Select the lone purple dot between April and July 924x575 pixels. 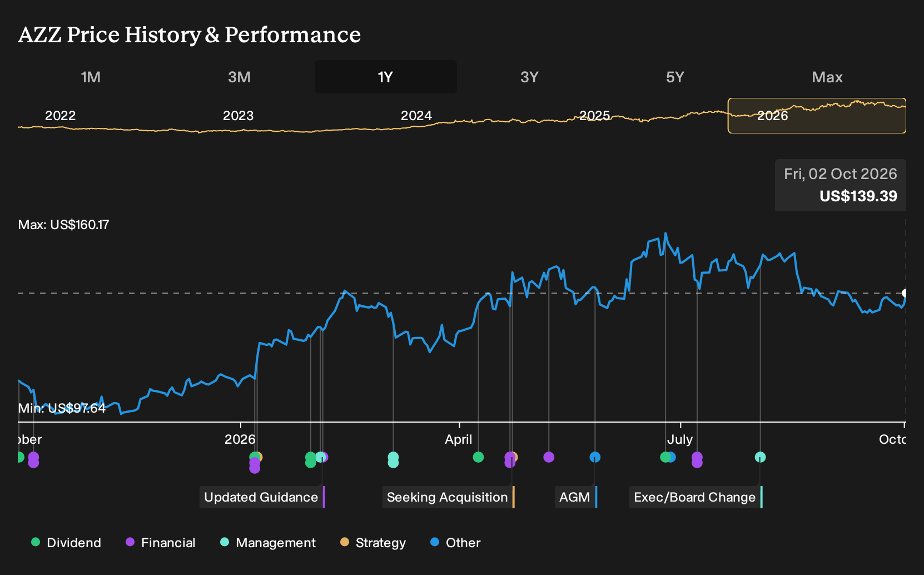coord(549,457)
